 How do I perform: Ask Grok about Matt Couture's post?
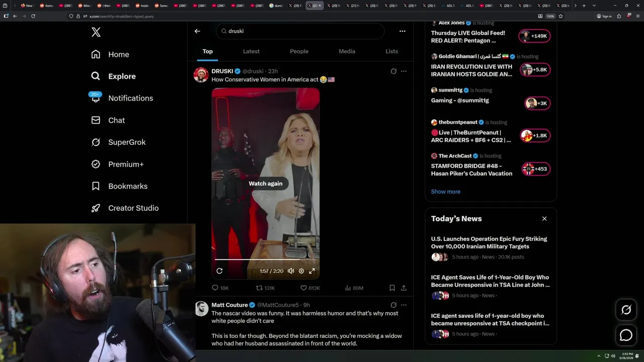pos(393,305)
